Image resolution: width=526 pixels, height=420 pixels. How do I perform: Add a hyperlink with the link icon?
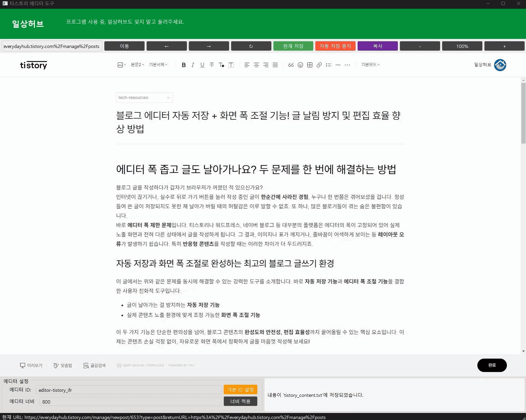[x=319, y=65]
